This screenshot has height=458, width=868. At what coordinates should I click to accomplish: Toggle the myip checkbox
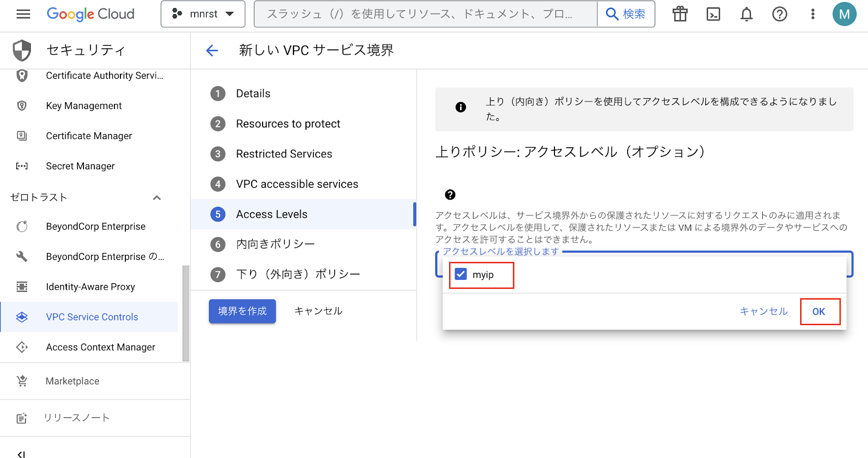[x=461, y=275]
